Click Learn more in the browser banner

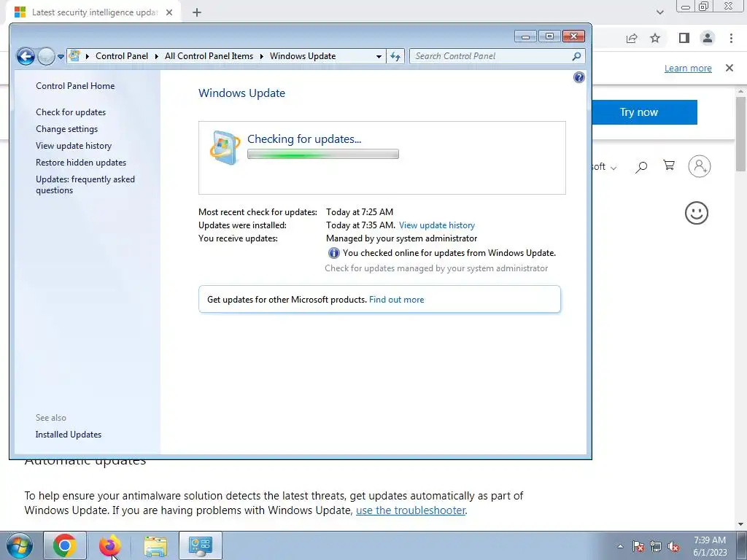[x=688, y=68]
